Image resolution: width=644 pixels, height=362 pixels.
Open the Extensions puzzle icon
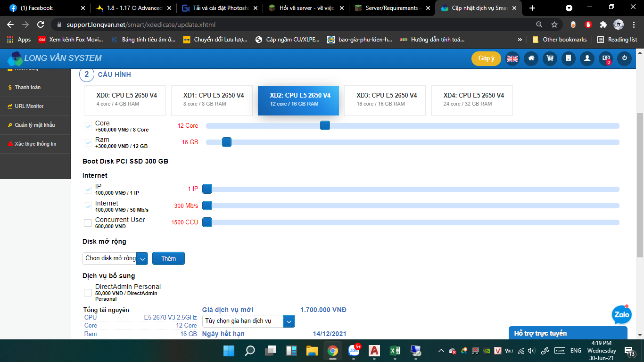pos(603,25)
